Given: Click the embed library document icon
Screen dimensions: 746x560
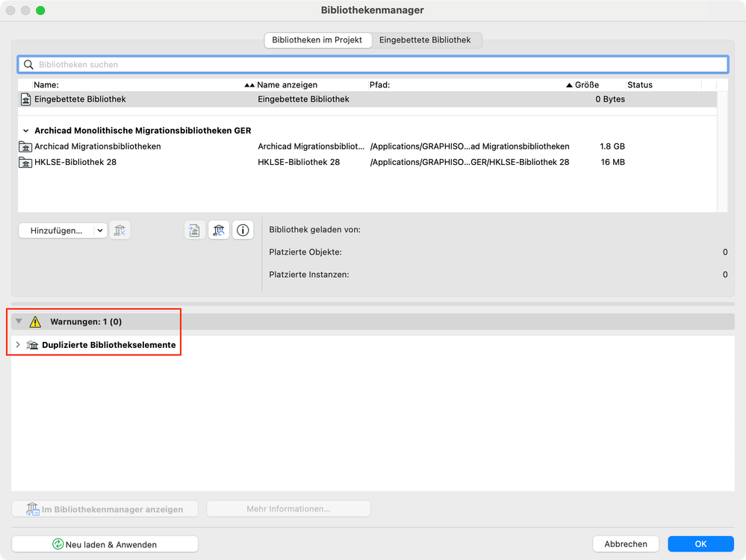Looking at the screenshot, I should coord(195,230).
